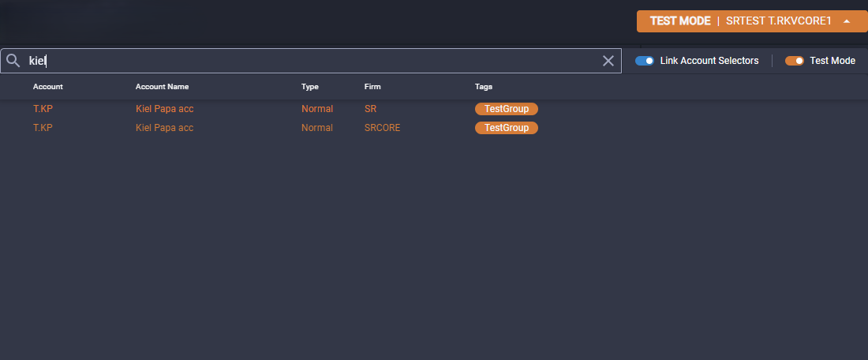
Task: Sort by Type column header
Action: [x=310, y=86]
